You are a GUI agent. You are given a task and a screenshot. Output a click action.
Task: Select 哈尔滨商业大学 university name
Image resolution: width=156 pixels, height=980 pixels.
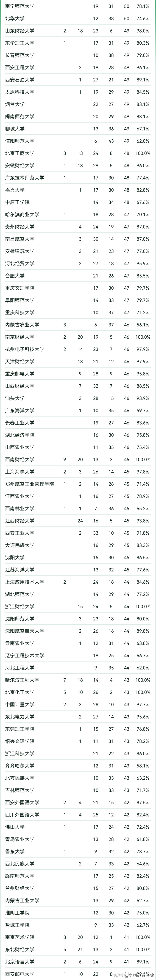point(22,215)
